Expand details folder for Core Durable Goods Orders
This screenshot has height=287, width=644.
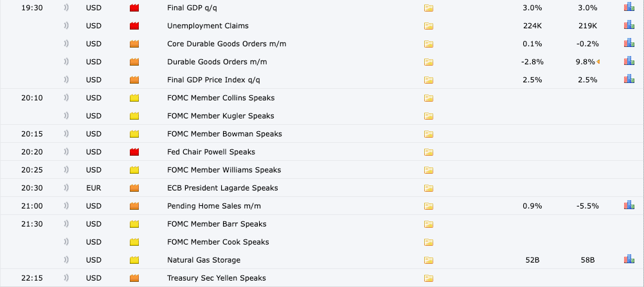429,44
